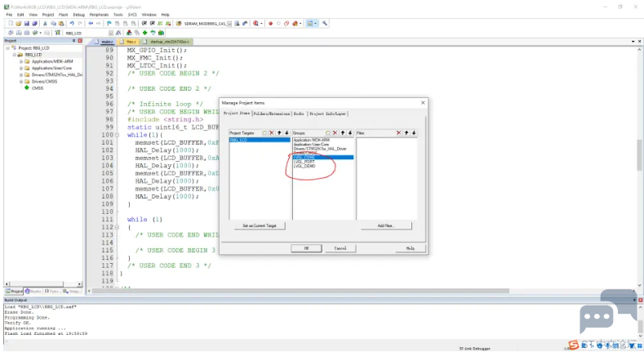Cut the selection with the scissors icon
Image resolution: width=644 pixels, height=357 pixels.
45,24
